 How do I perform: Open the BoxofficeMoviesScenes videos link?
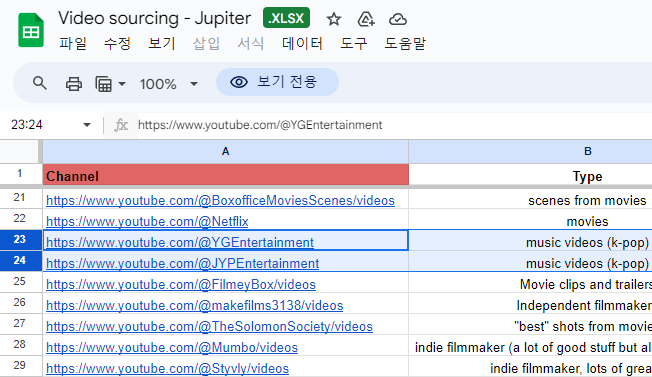click(x=220, y=200)
